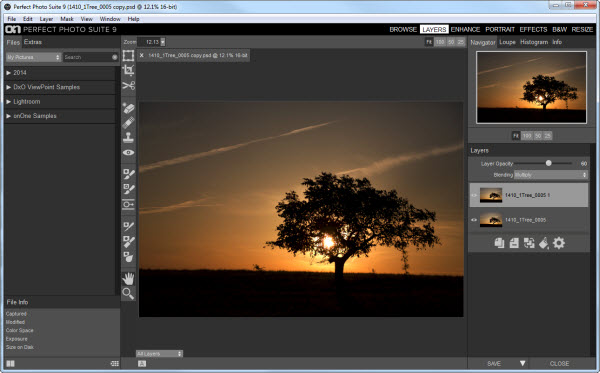The height and width of the screenshot is (373, 600).
Task: Open the Mask menu
Action: click(x=67, y=19)
